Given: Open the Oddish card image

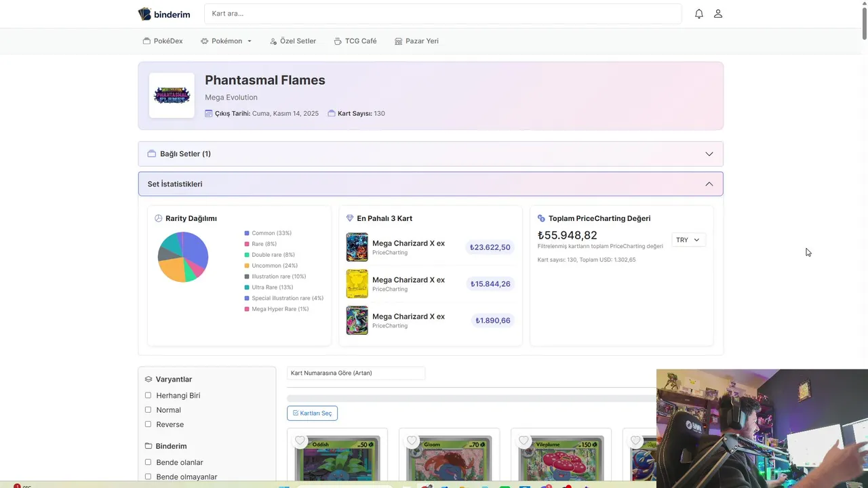Looking at the screenshot, I should click(337, 457).
